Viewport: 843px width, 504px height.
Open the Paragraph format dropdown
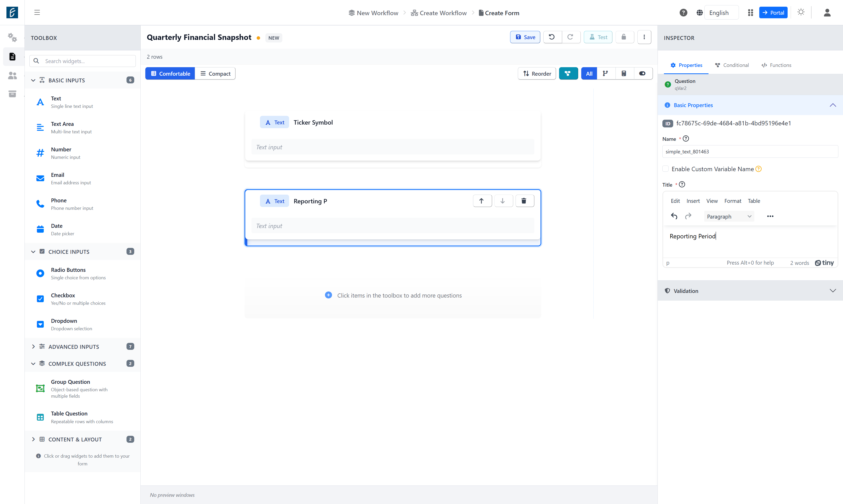729,216
